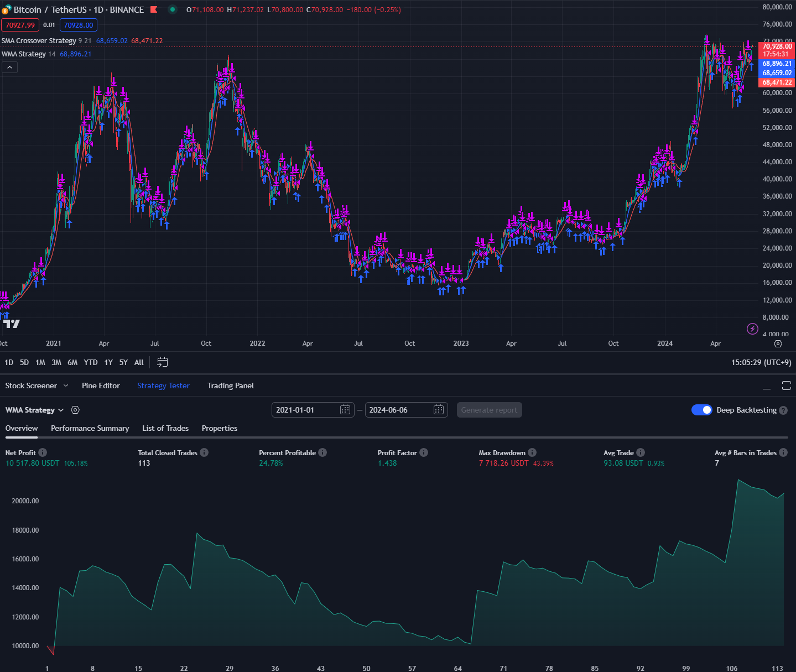Open the WMA Strategy selector dropdown

35,410
